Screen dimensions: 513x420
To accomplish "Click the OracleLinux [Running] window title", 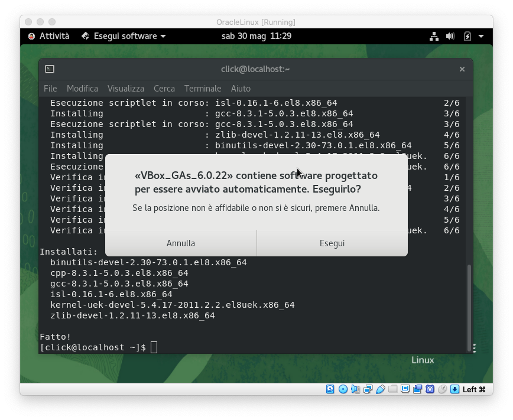I will coord(256,22).
